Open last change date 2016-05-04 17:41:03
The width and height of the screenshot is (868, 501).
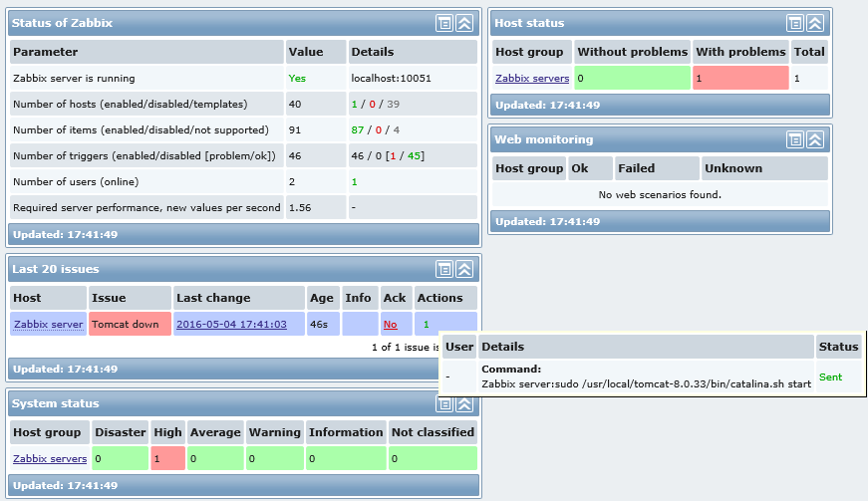pos(231,324)
